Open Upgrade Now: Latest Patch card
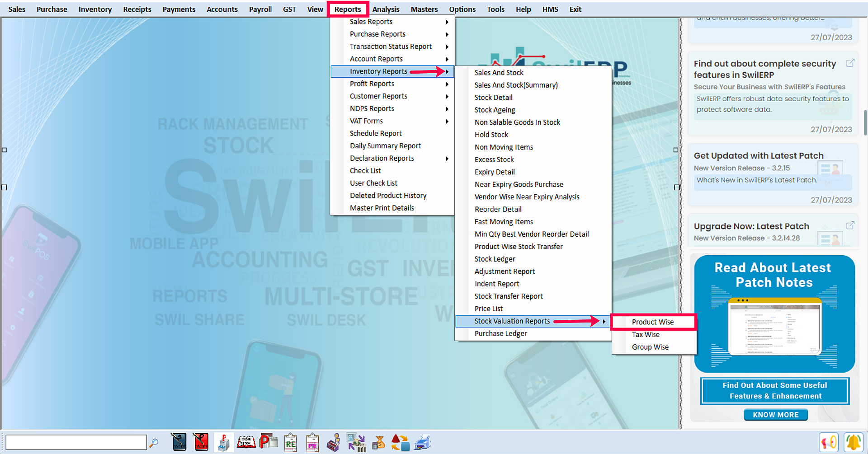Viewport: 868px width, 454px height. pos(773,231)
